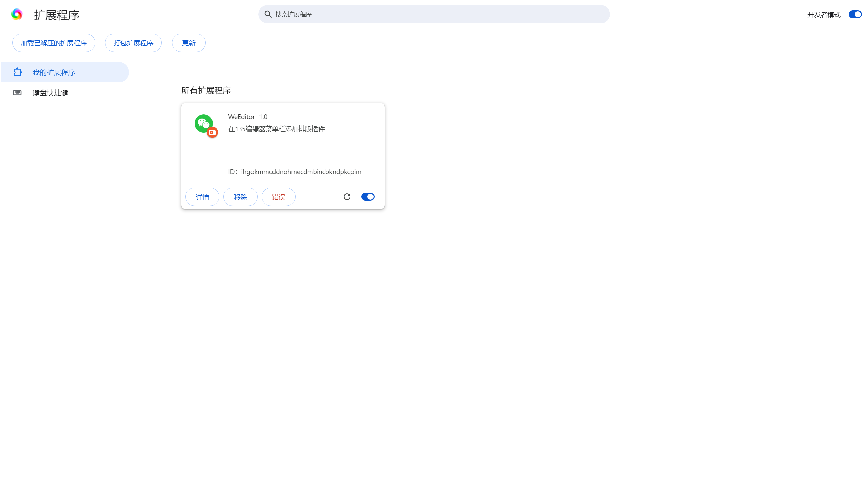The image size is (868, 483).
Task: Click the red badge on WeEditor icon
Action: 213,132
